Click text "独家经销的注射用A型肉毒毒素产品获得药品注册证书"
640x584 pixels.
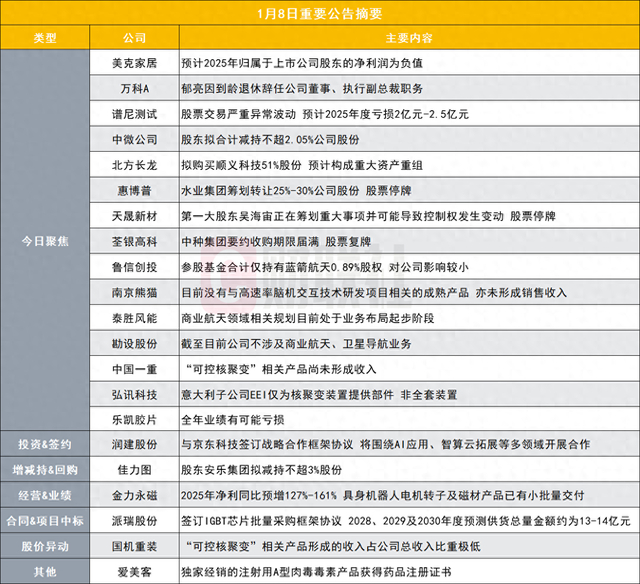(316, 572)
